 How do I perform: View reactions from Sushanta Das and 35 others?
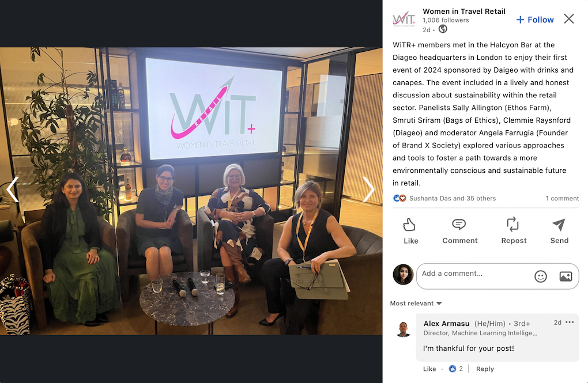point(453,198)
